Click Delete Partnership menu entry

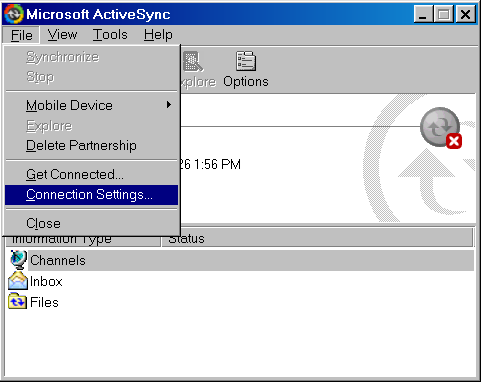[91, 146]
